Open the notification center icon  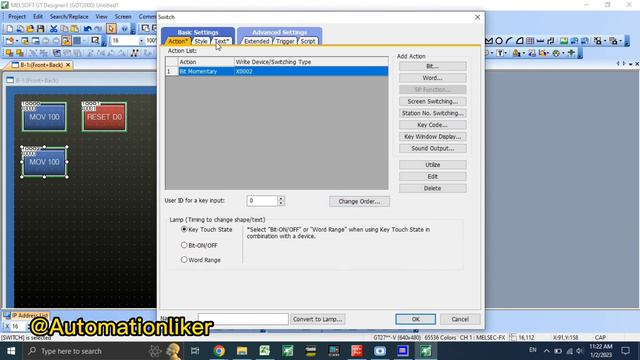tap(625, 351)
